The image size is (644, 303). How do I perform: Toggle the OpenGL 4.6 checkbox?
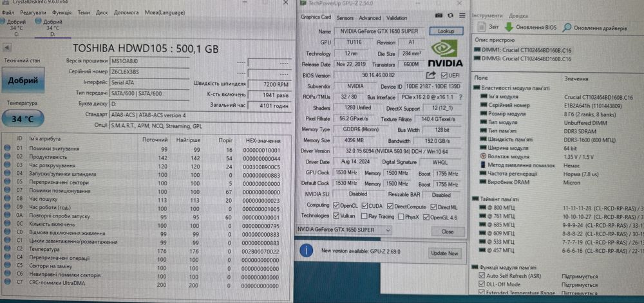click(x=426, y=217)
